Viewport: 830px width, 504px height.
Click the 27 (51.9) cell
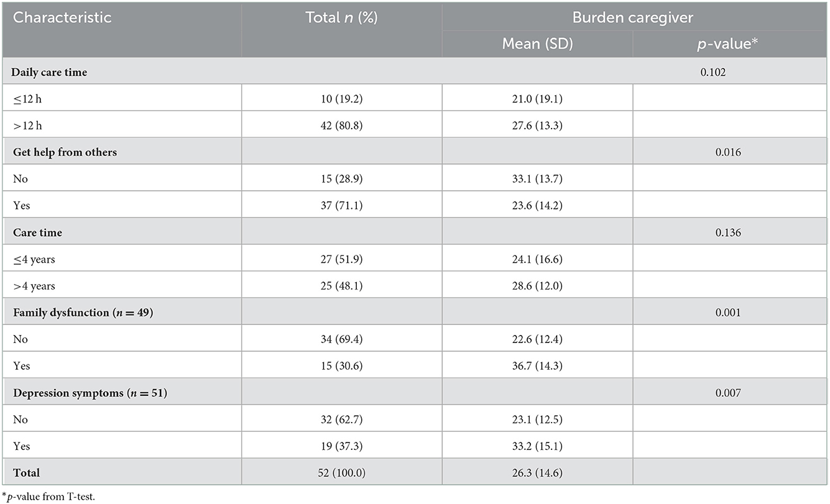pos(341,259)
